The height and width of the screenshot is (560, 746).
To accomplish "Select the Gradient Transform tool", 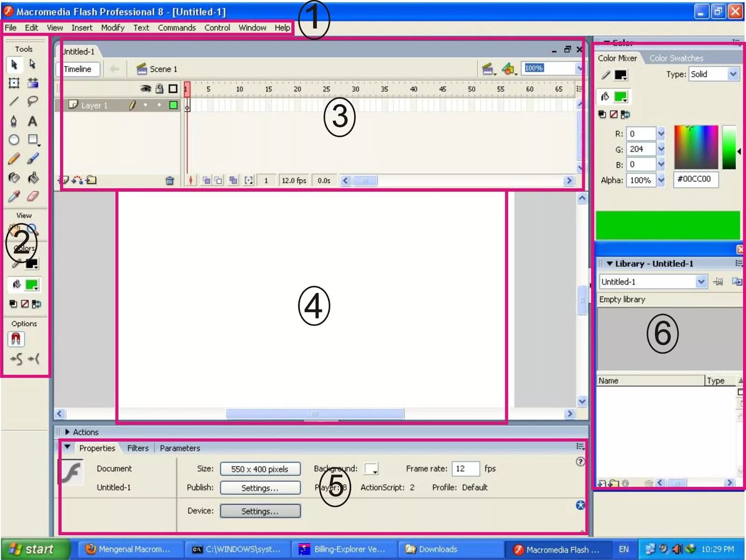I will point(33,83).
